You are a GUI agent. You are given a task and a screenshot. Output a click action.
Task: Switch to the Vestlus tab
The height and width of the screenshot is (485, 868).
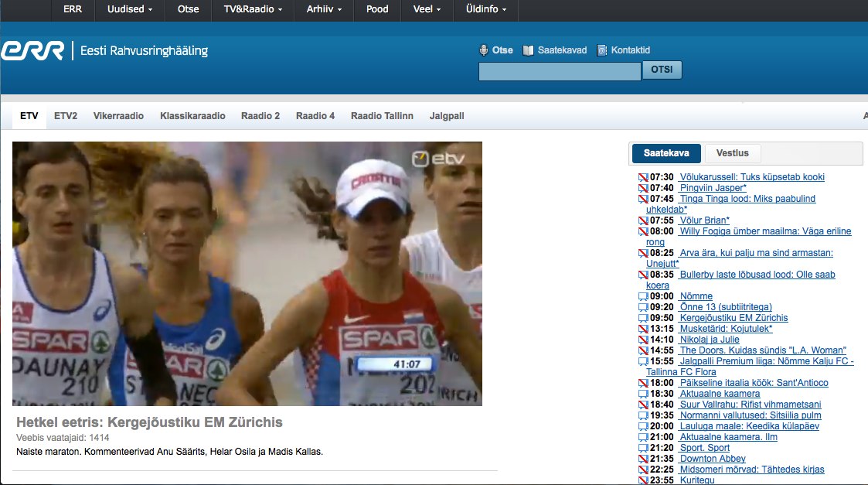[733, 153]
